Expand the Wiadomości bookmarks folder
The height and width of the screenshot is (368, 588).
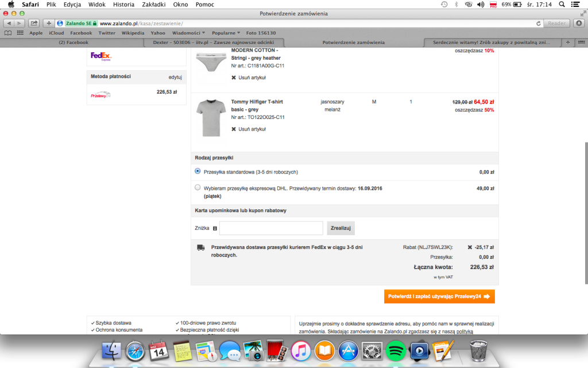tap(188, 33)
